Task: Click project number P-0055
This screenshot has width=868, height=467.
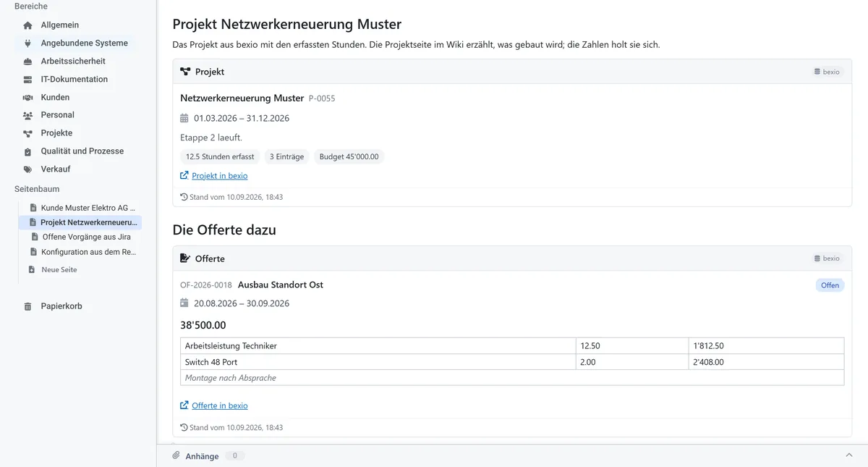Action: point(322,98)
